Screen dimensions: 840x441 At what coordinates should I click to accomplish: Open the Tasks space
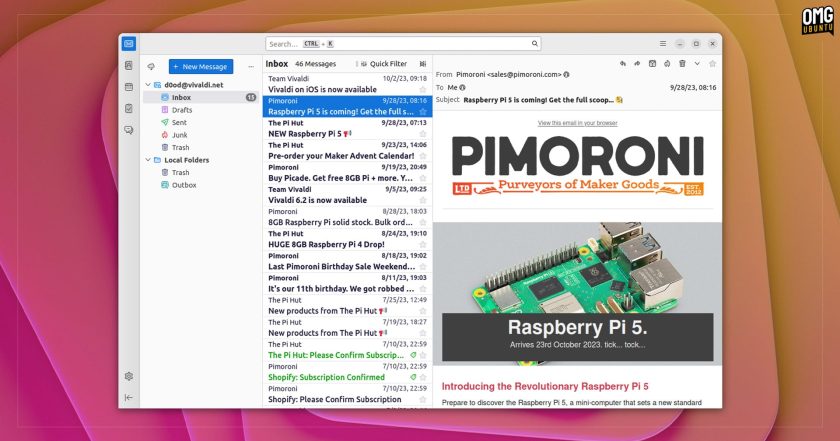pos(129,108)
